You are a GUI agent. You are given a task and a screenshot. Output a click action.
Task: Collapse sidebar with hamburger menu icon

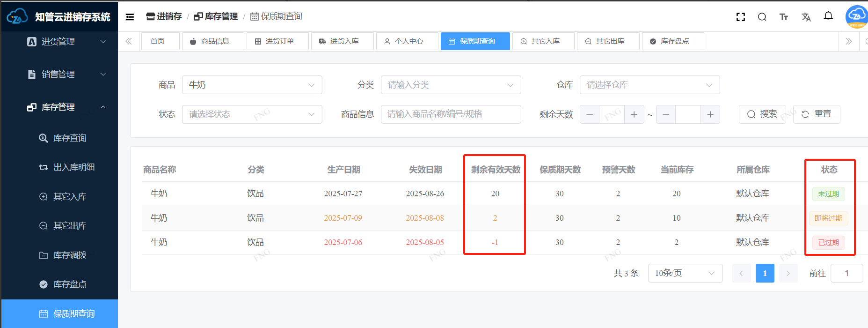130,17
